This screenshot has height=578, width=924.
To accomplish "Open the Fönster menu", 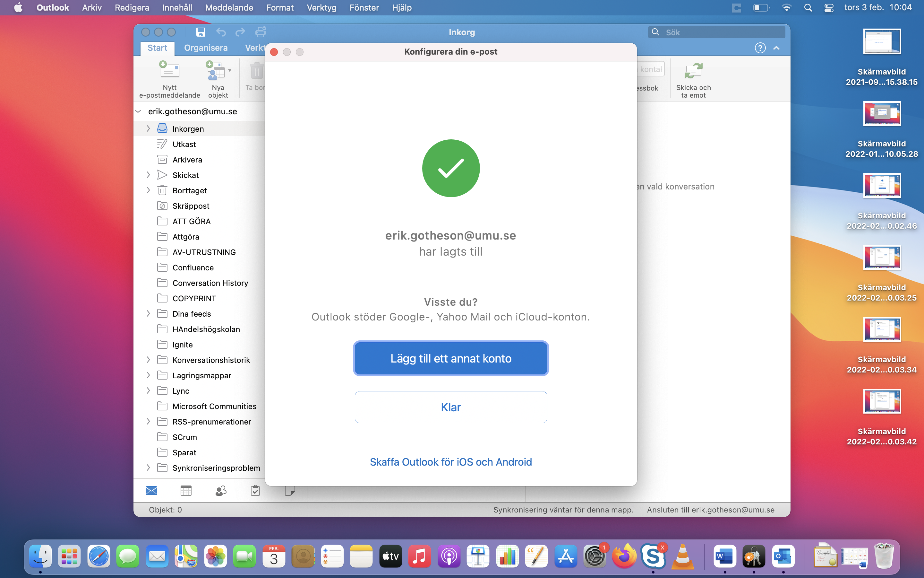I will pos(364,8).
